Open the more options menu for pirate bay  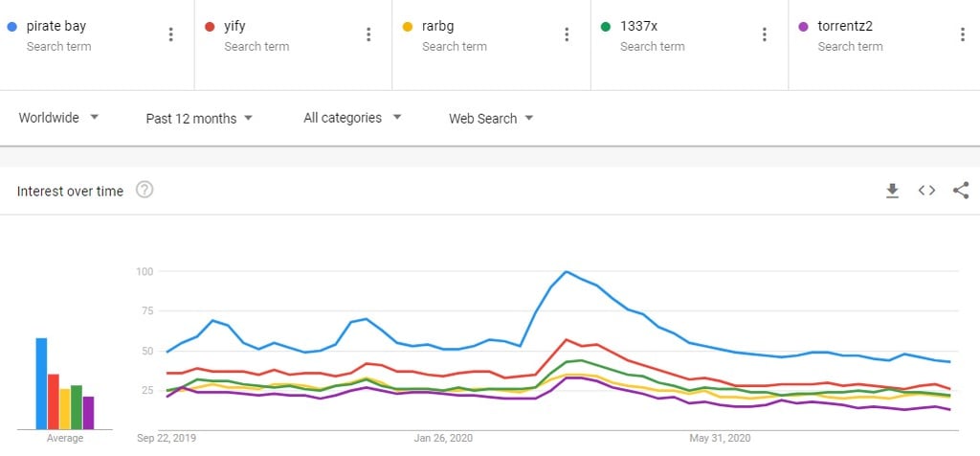170,34
